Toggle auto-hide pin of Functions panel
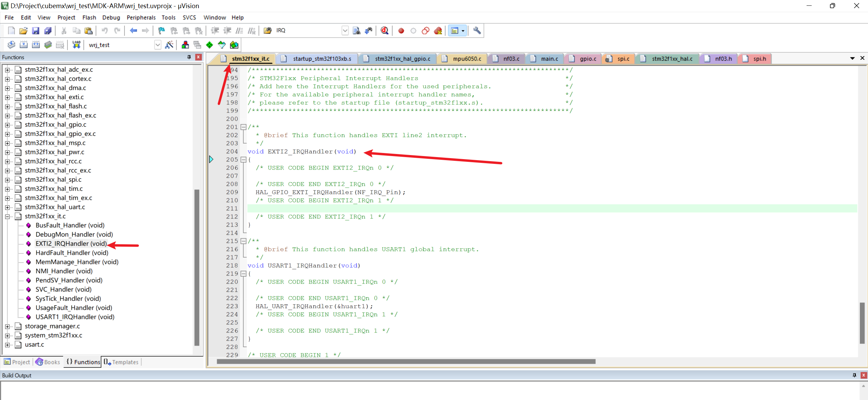Screen dimensions: 868x400 [x=189, y=57]
